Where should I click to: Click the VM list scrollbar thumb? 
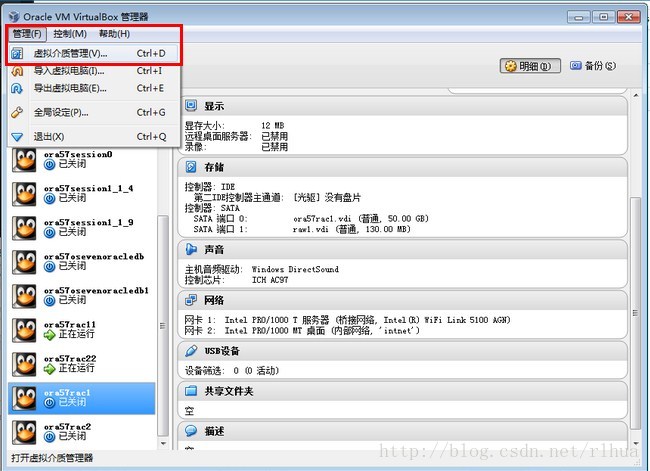pyautogui.click(x=163, y=325)
